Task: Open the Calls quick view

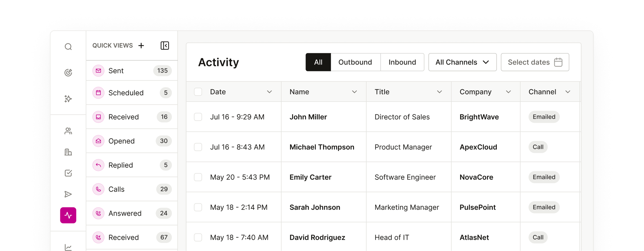Action: click(132, 189)
